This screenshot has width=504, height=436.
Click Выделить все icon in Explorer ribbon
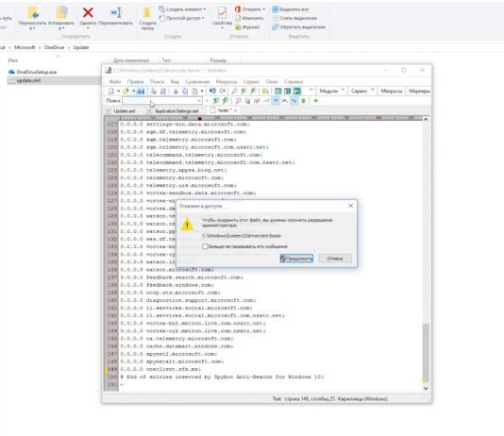[276, 9]
